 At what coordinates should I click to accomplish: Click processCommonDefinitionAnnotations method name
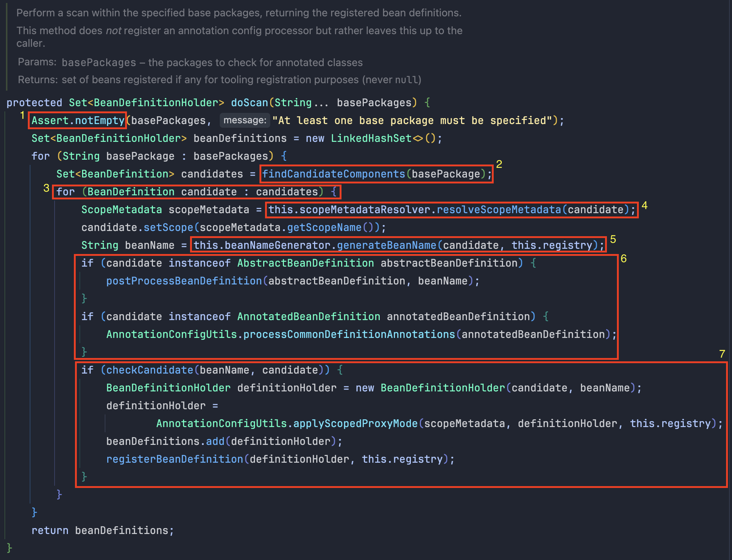pyautogui.click(x=349, y=334)
